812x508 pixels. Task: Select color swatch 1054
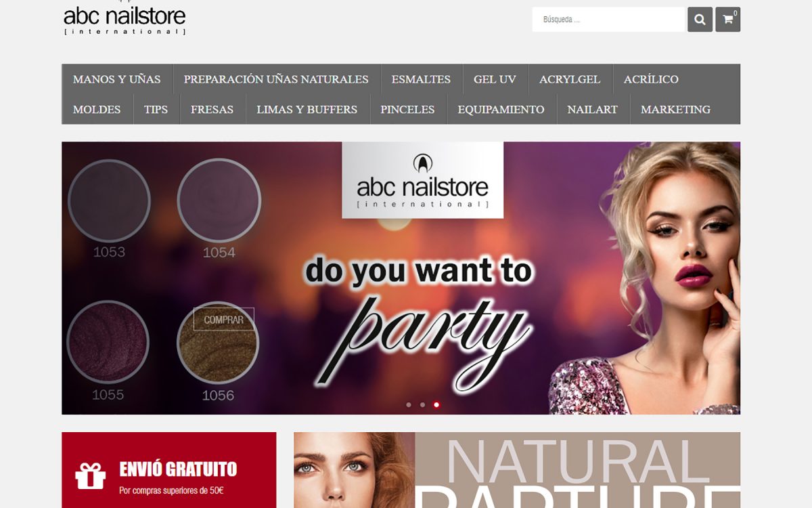tap(219, 200)
